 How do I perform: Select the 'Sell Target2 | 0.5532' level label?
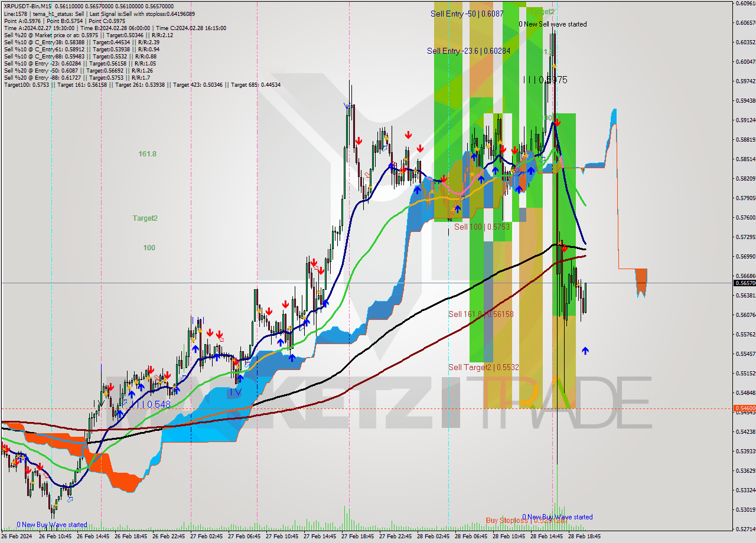484,367
